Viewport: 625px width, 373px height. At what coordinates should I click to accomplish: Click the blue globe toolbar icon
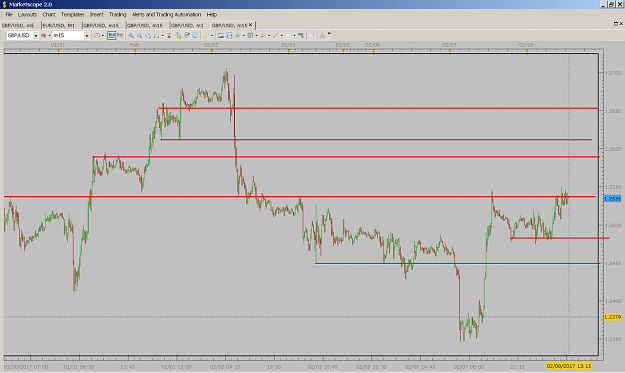click(x=195, y=35)
